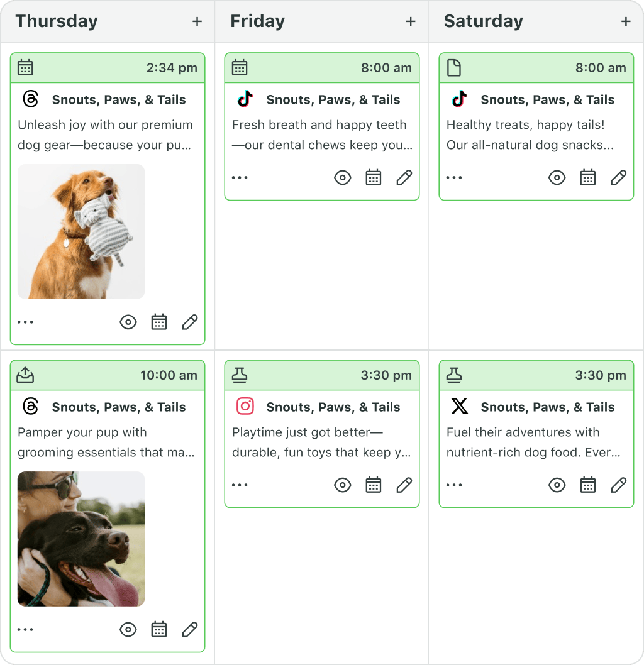The width and height of the screenshot is (644, 665).
Task: Click the Instagram account name Snouts, Paws, & Tails
Action: click(333, 407)
